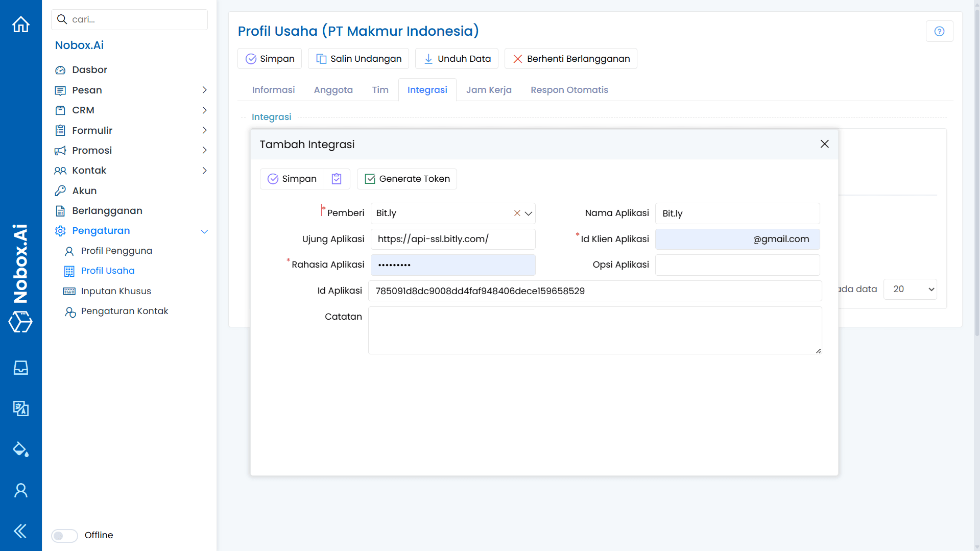This screenshot has width=980, height=551.
Task: Collapse the sidebar using the double-chevron icon
Action: (19, 531)
